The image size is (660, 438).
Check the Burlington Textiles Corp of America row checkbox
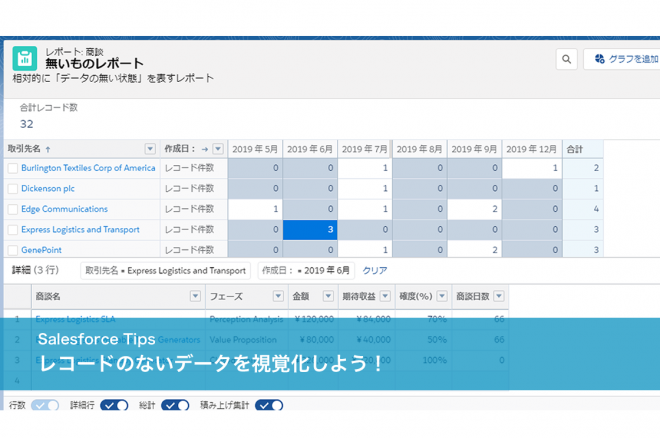[13, 168]
